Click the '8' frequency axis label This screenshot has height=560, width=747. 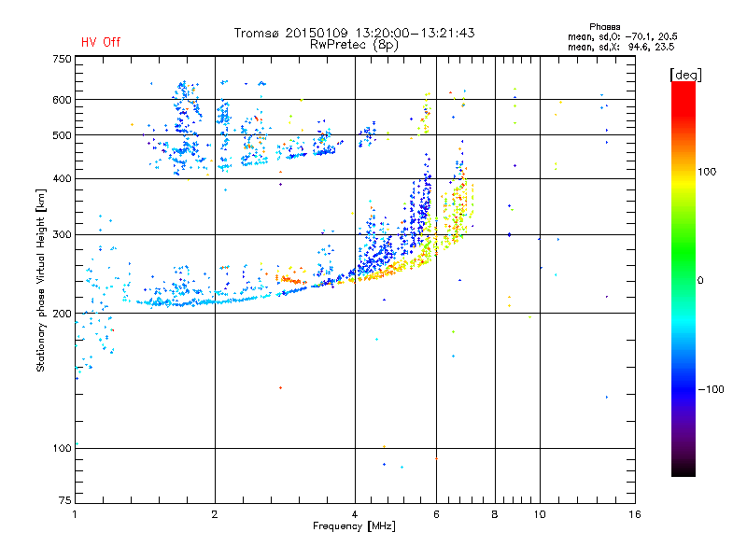(x=495, y=514)
